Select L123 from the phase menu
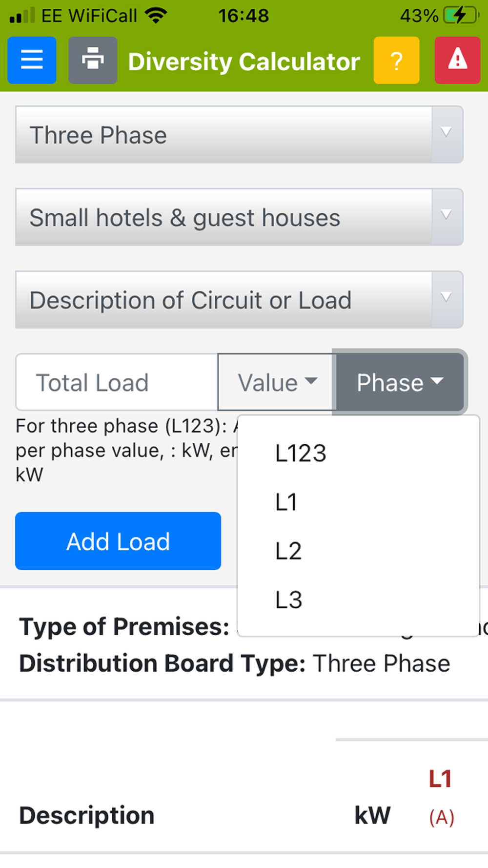 coord(301,453)
